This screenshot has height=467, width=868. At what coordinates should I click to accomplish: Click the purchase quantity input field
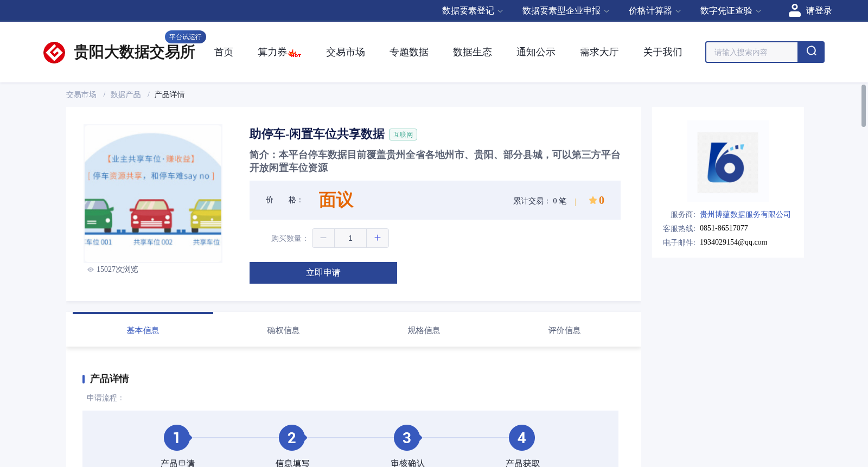tap(350, 238)
